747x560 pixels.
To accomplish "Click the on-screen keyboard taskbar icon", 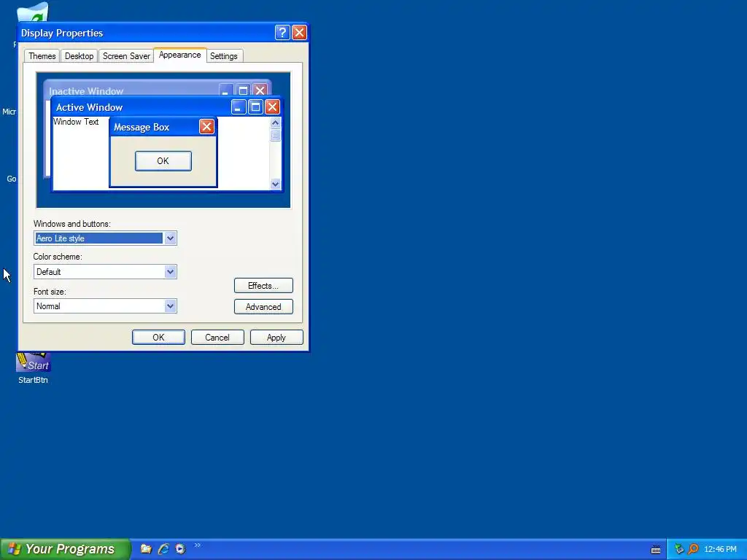I will point(656,550).
